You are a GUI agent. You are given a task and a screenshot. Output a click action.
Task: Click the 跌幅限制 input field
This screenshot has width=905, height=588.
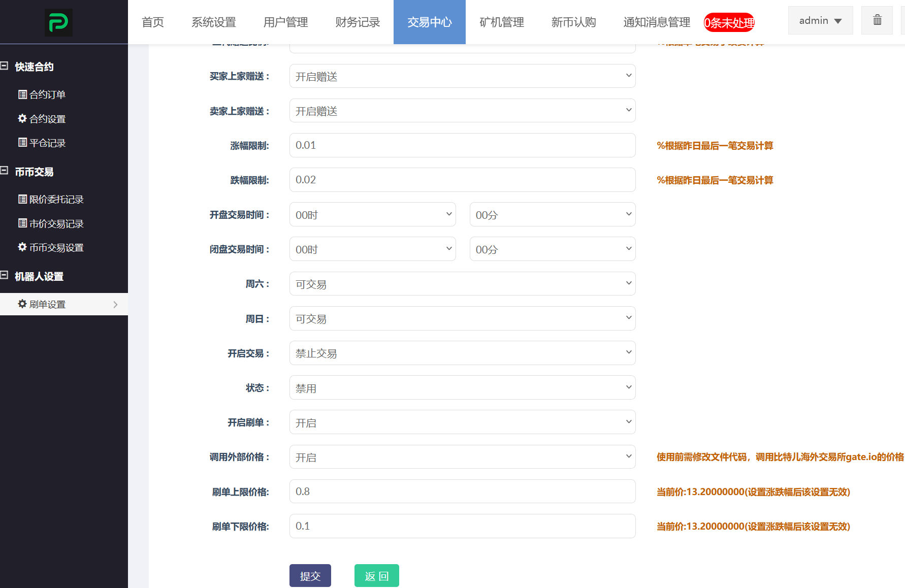pos(463,180)
